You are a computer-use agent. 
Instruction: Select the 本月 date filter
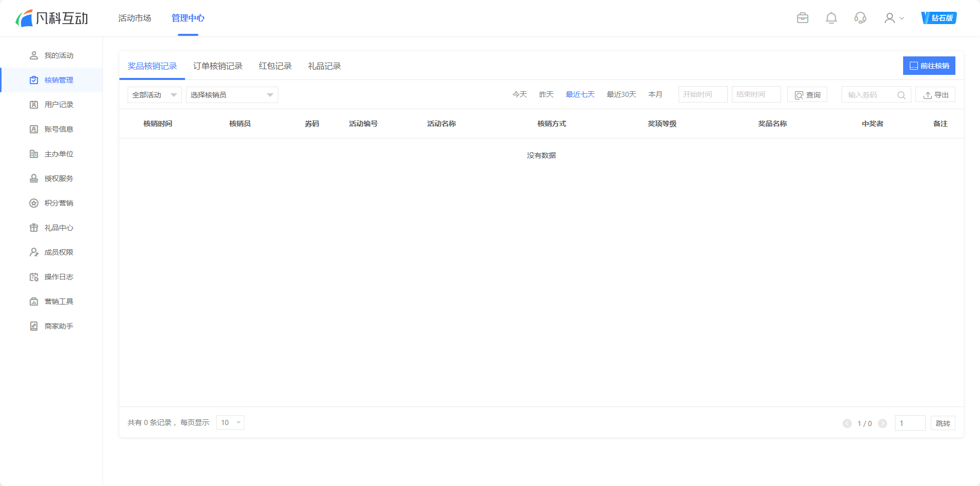(x=655, y=94)
